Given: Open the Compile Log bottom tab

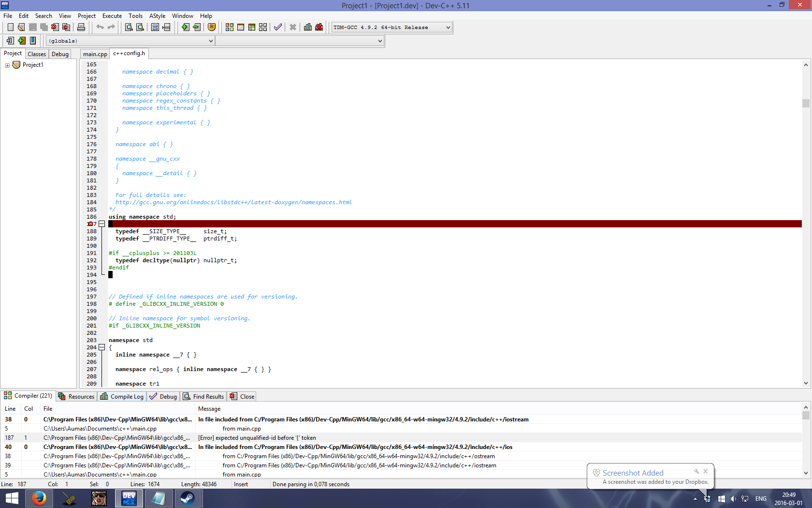Looking at the screenshot, I should 122,396.
